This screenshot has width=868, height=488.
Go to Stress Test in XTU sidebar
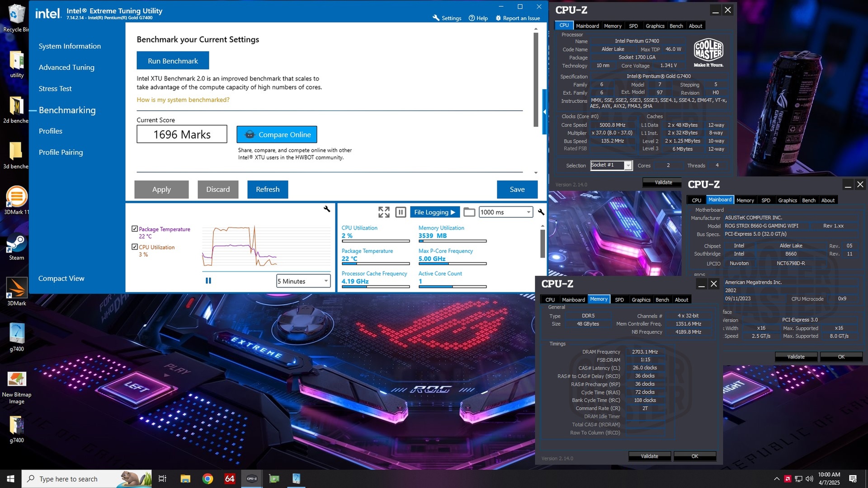tap(55, 89)
